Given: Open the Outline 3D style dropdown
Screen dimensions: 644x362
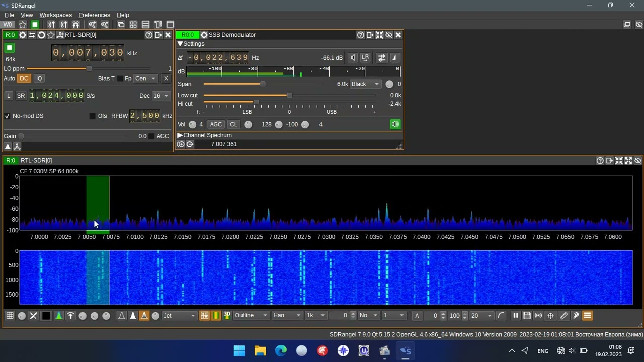Looking at the screenshot, I should [251, 316].
